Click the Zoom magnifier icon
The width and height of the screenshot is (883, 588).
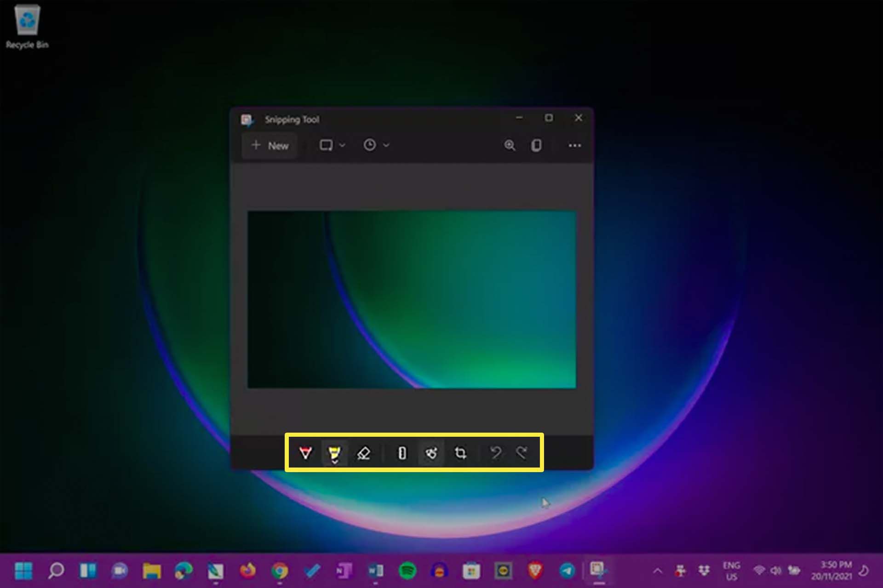tap(510, 145)
